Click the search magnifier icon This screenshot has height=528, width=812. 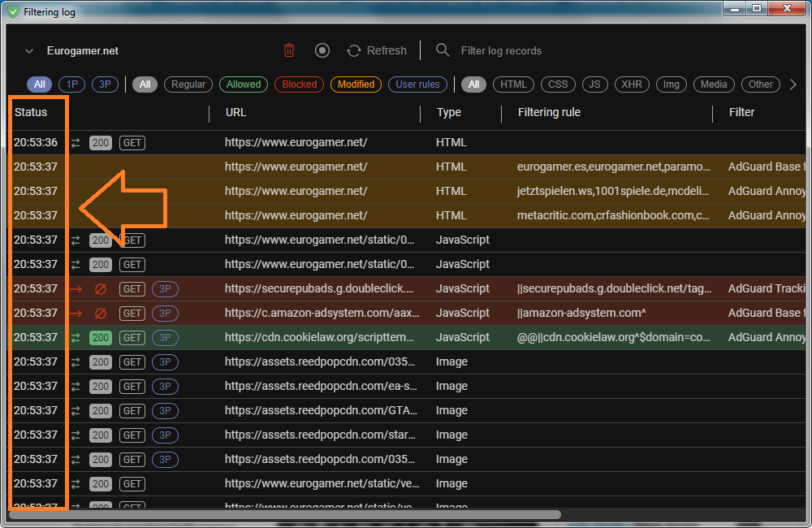coord(443,50)
